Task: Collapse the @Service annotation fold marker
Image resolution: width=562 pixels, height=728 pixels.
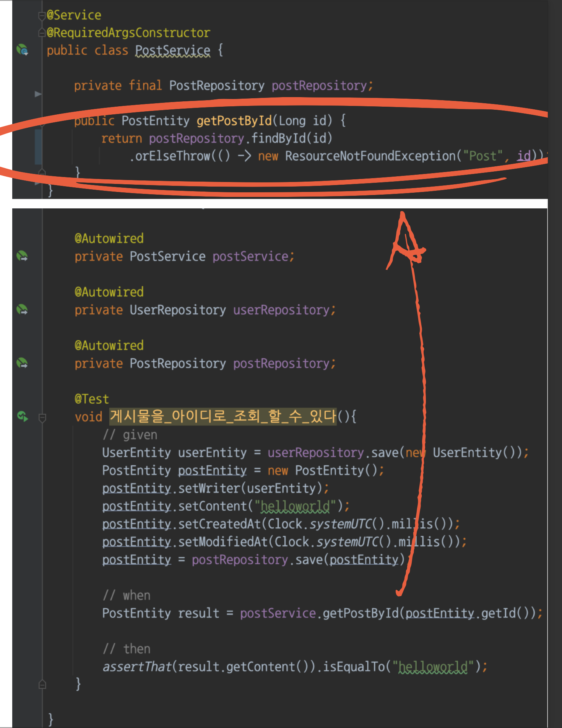Action: point(42,16)
